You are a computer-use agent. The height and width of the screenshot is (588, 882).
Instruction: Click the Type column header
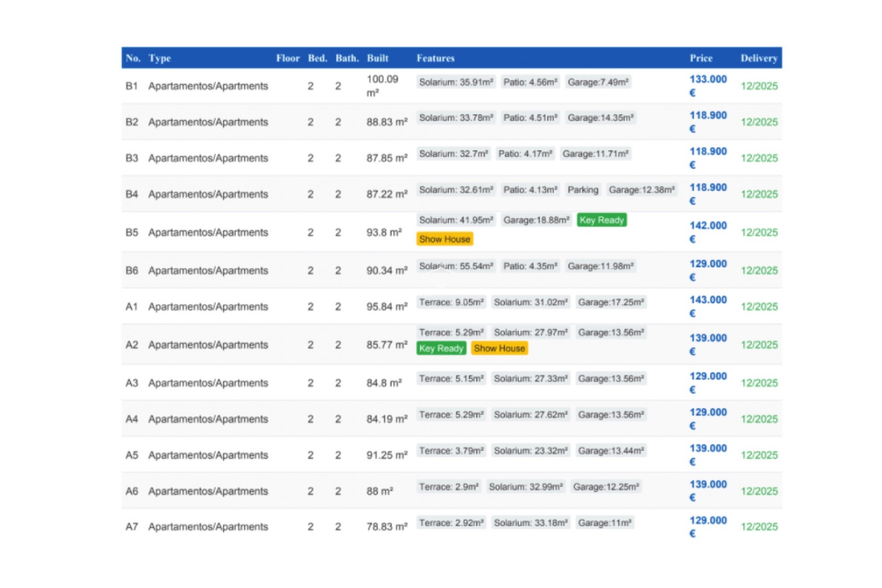pyautogui.click(x=159, y=58)
